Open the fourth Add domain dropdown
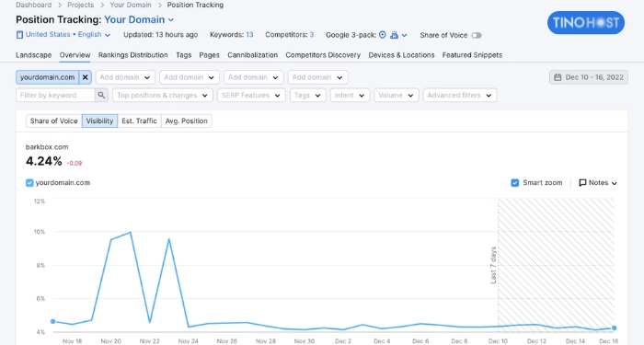Image resolution: width=644 pixels, height=345 pixels. click(317, 77)
